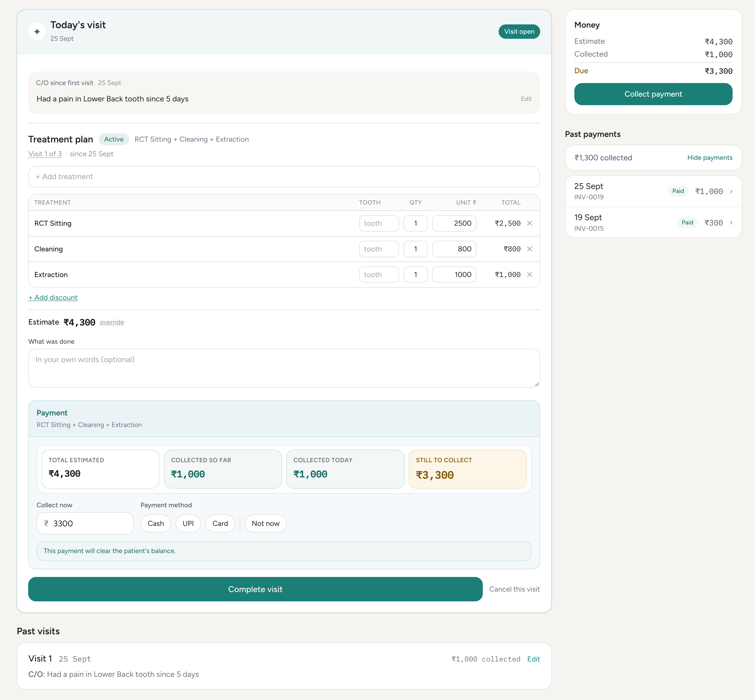Viewport: 755px width, 700px height.
Task: Click the unit price field showing 800
Action: point(454,249)
